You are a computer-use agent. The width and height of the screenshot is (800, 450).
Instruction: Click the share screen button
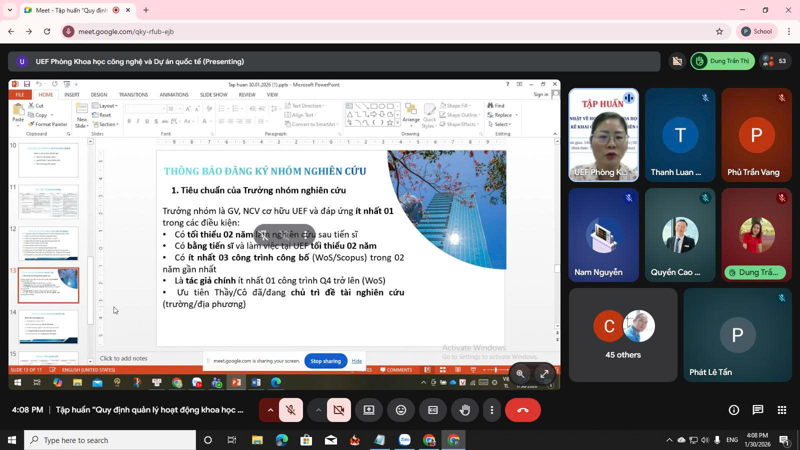tap(369, 410)
